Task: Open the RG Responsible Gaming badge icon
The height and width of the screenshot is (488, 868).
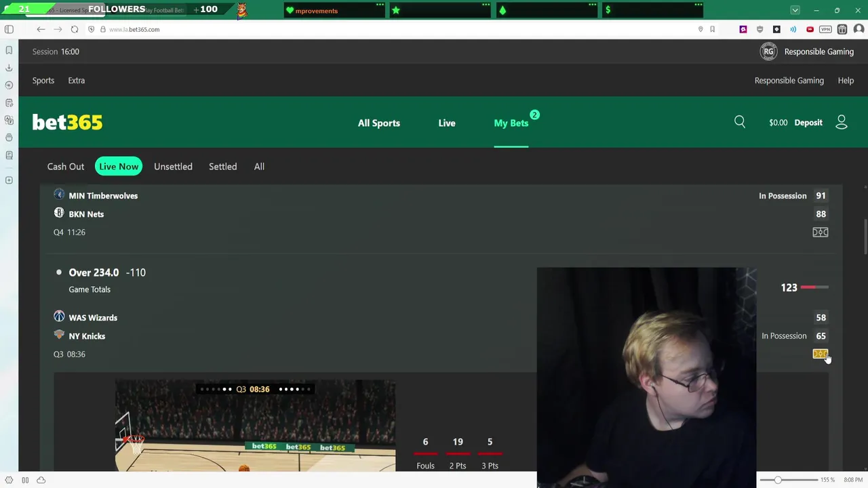Action: [x=768, y=52]
